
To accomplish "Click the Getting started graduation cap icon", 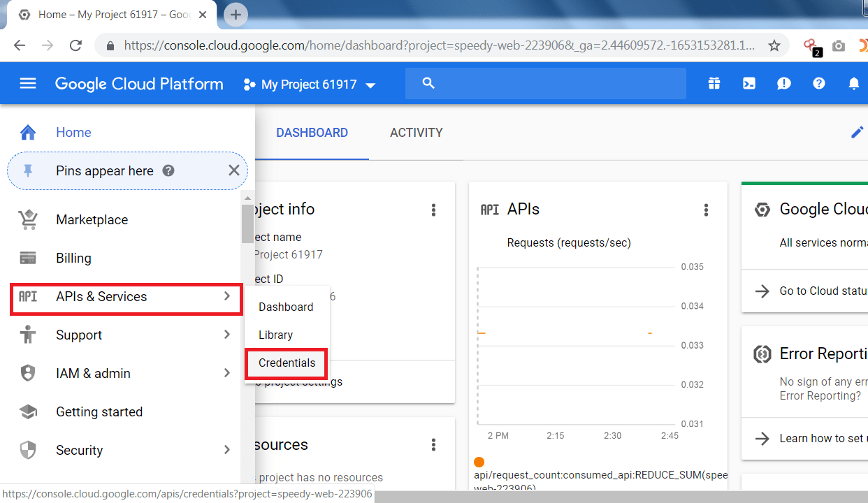I will [x=28, y=411].
